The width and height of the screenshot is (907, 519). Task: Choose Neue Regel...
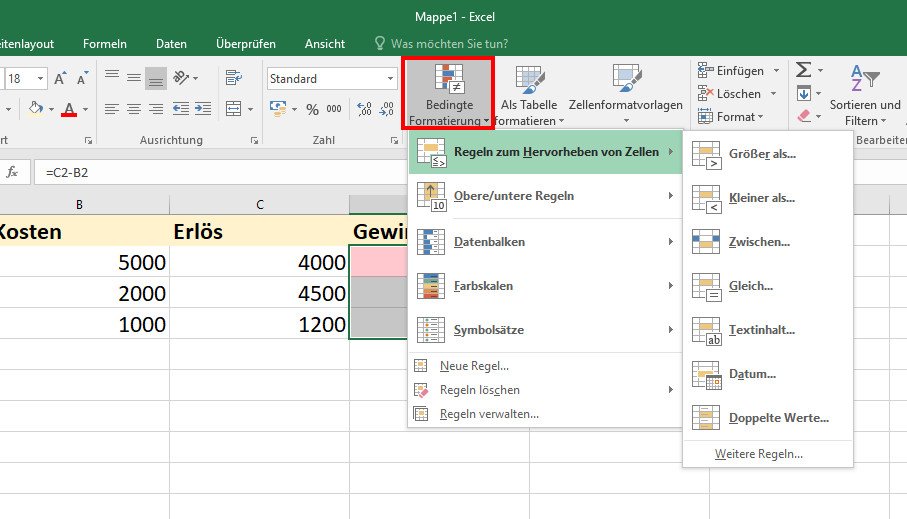[545, 366]
